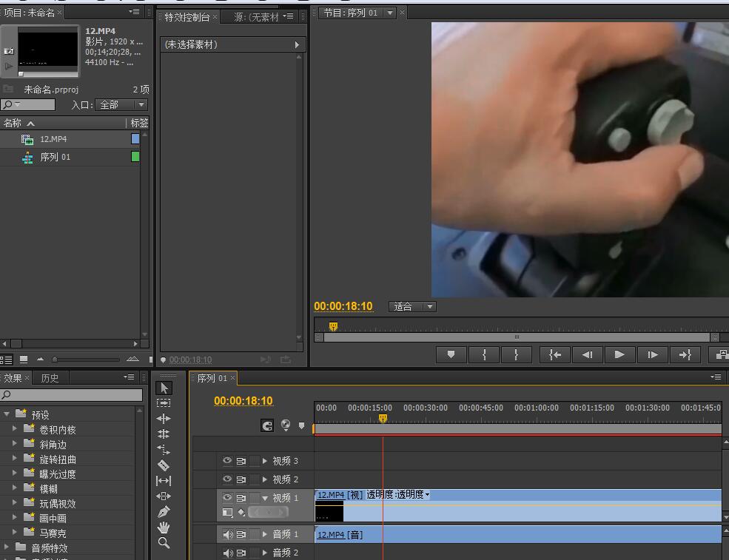729x560 pixels.
Task: Toggle sync lock on 视频 2
Action: pyautogui.click(x=241, y=479)
